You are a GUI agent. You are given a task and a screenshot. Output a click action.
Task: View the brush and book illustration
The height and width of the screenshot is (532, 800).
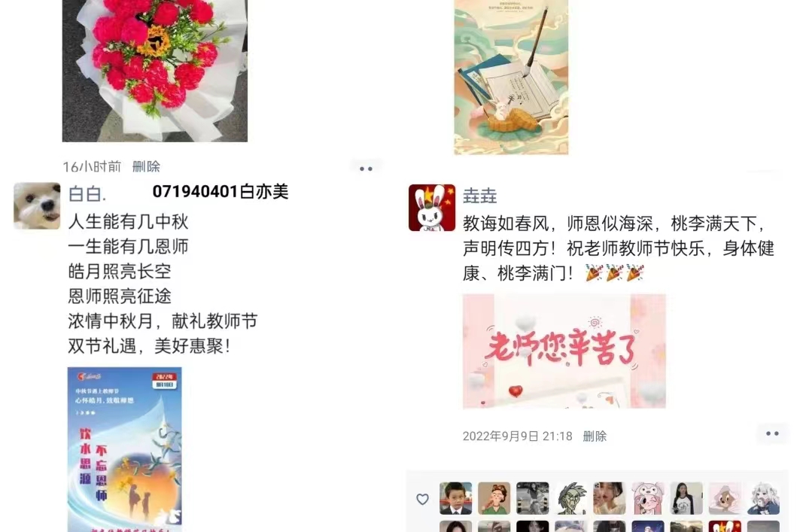coord(511,77)
